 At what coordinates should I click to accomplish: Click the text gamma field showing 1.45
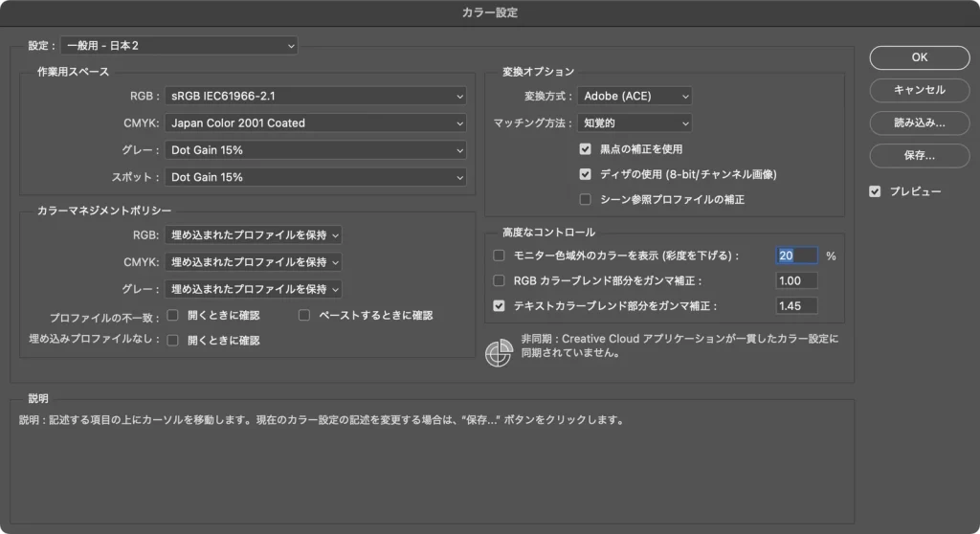[x=796, y=306]
